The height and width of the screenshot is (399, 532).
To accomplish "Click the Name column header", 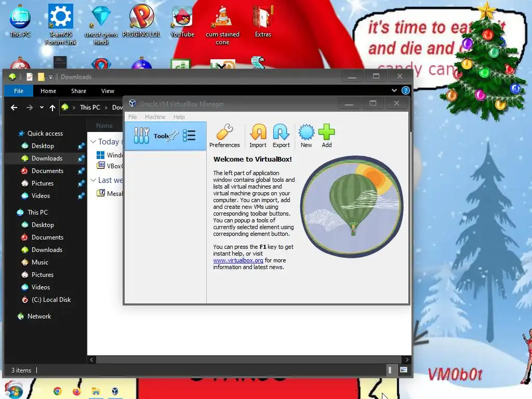I will point(104,126).
